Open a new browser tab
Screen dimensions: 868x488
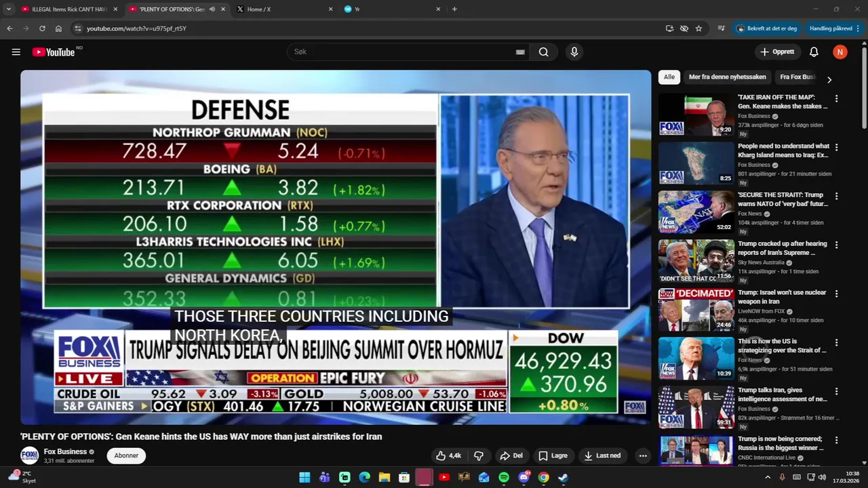(454, 9)
